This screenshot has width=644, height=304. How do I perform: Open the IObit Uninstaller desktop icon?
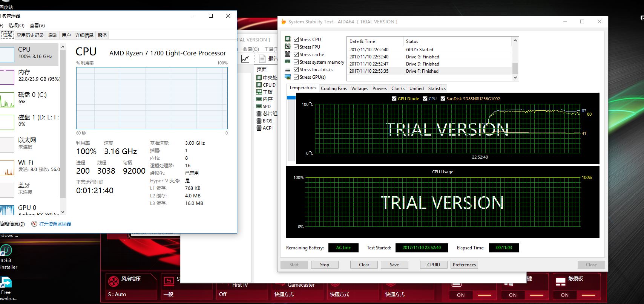coord(6,251)
